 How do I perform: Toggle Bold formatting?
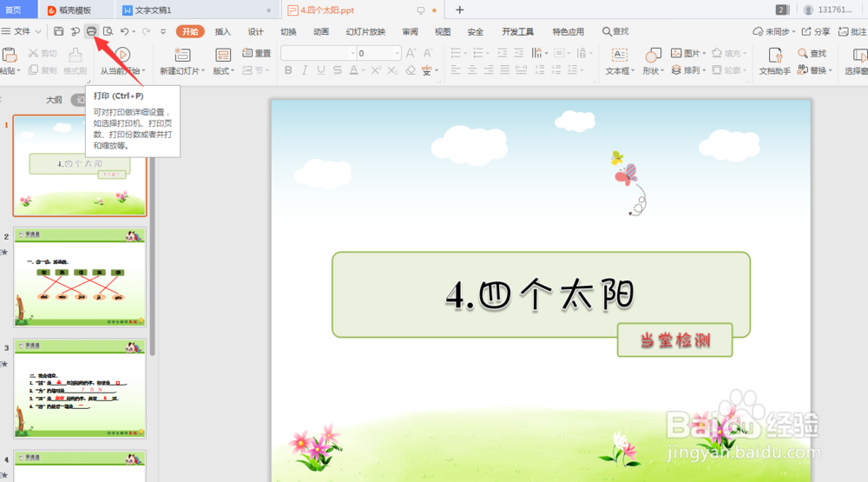[288, 70]
